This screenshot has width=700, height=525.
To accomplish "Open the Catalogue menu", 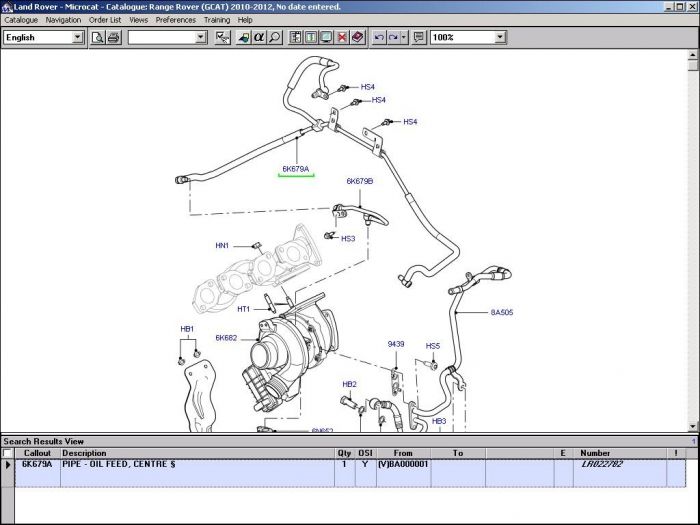I will coord(21,20).
